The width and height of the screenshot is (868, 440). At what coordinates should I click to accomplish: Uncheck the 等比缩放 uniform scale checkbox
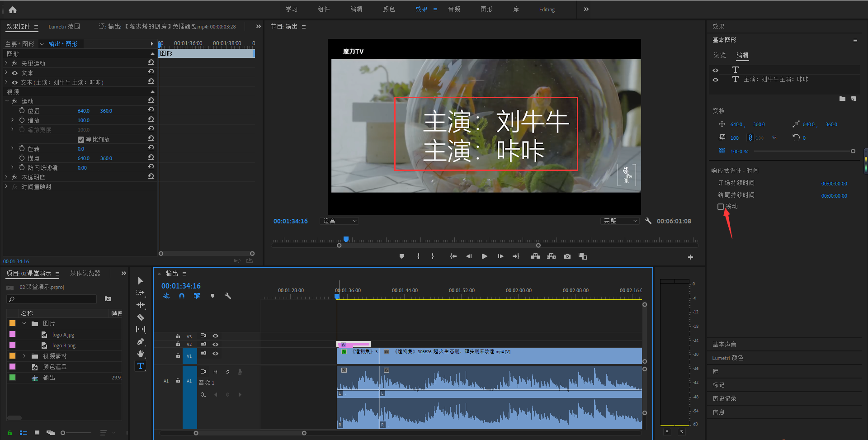point(81,139)
